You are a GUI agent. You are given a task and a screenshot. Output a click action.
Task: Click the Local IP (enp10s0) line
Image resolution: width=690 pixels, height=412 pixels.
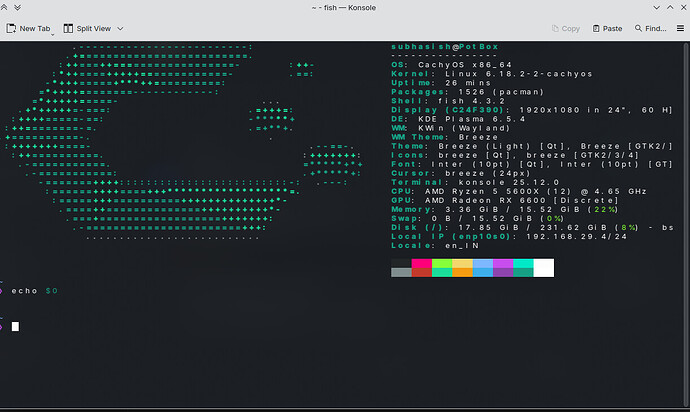[x=509, y=236]
